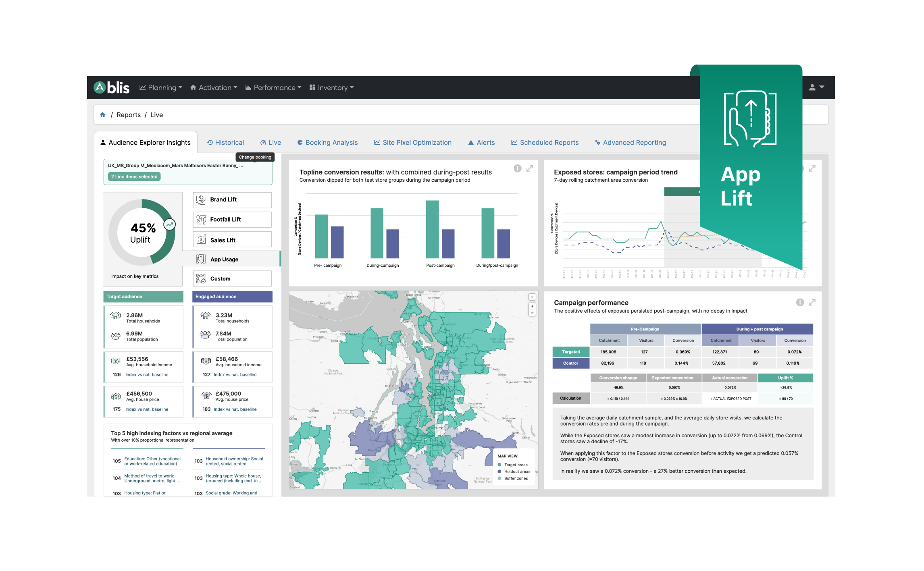The width and height of the screenshot is (924, 571).
Task: Open info icon on Topline conversion results
Action: [517, 168]
